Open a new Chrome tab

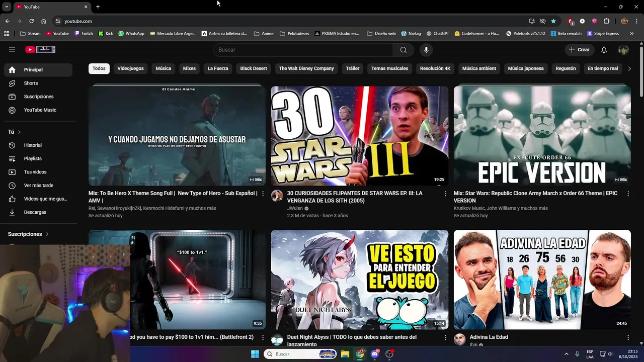point(98,7)
